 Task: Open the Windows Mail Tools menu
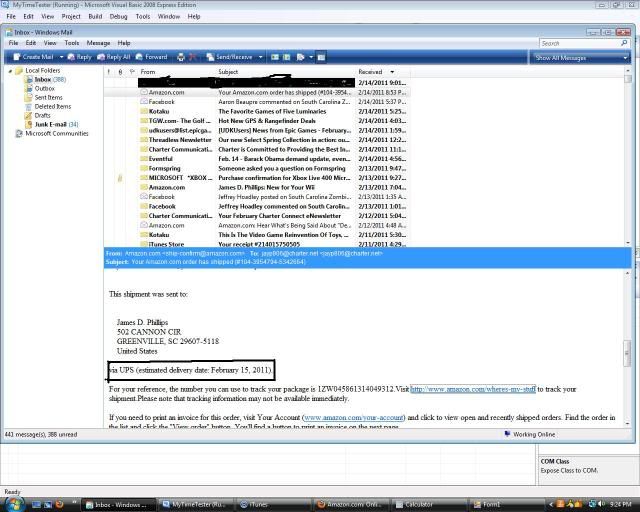(x=72, y=43)
